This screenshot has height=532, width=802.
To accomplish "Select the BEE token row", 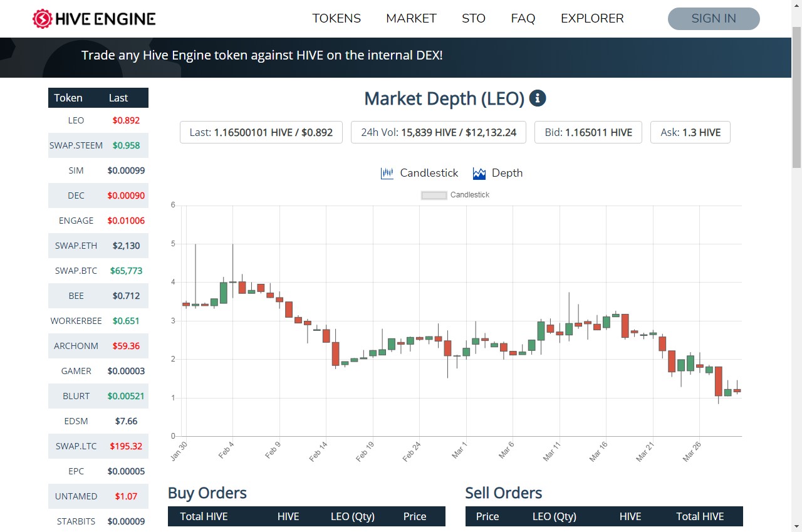I will [98, 296].
